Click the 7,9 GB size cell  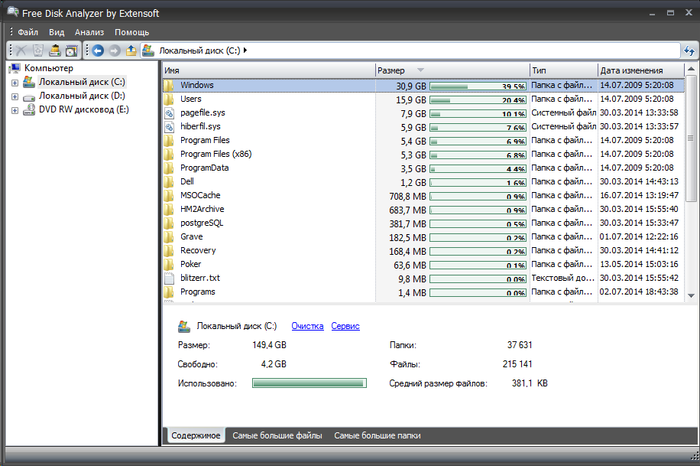[x=413, y=114]
